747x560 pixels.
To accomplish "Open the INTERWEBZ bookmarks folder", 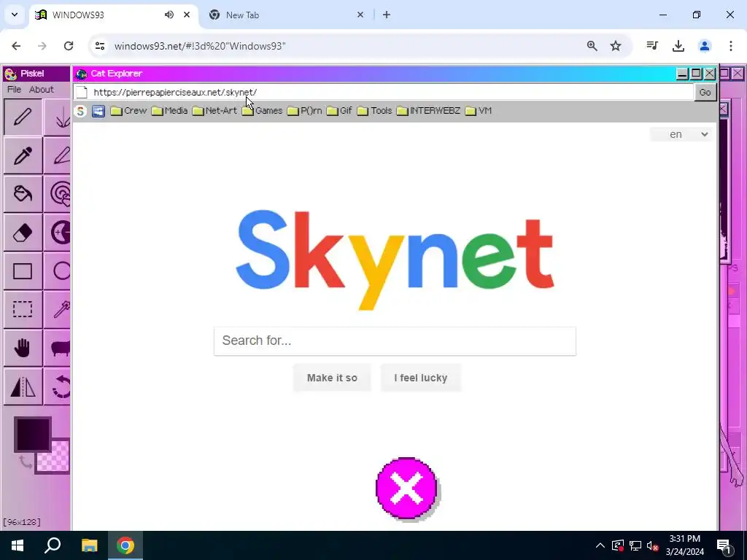I will click(428, 111).
